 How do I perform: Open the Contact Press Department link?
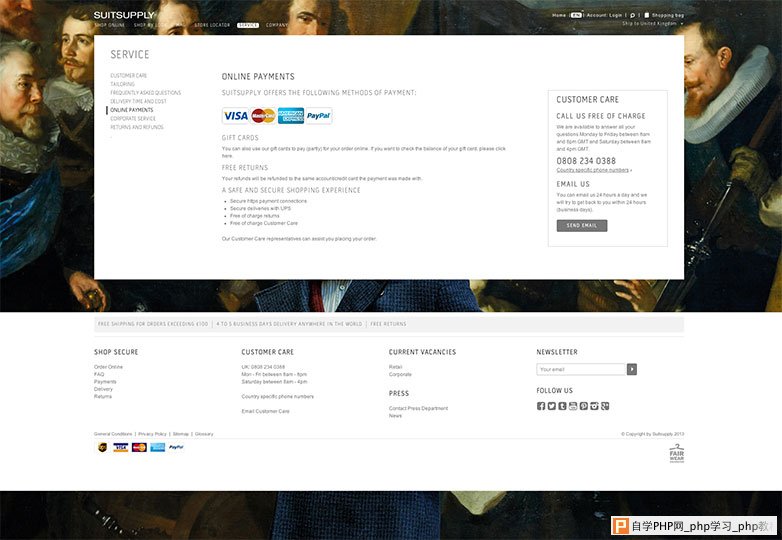(x=418, y=408)
